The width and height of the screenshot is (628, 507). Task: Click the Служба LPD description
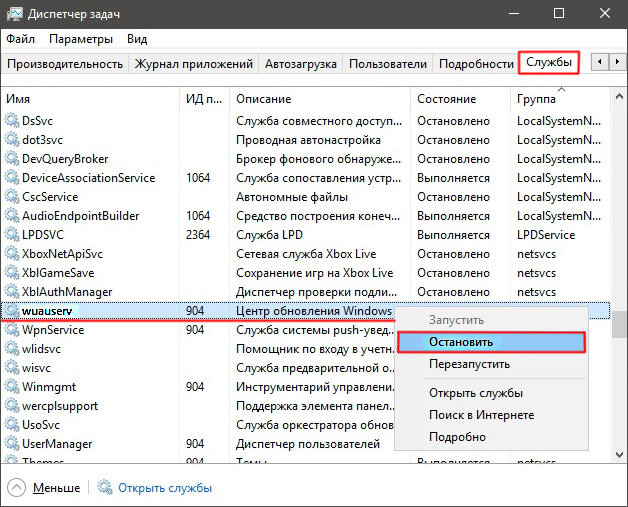tap(269, 235)
